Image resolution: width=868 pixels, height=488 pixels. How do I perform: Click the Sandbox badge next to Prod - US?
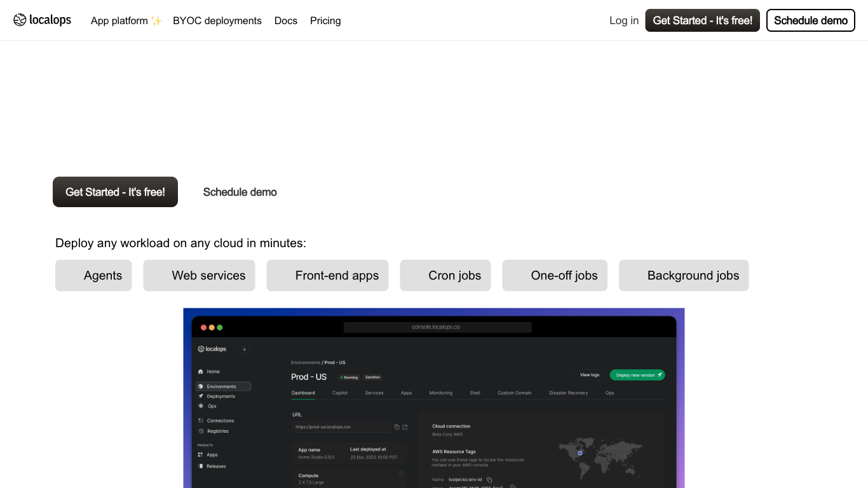(372, 377)
